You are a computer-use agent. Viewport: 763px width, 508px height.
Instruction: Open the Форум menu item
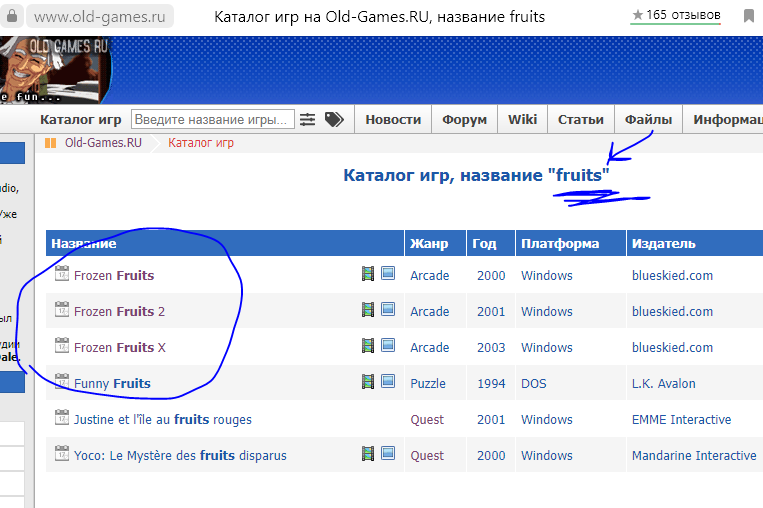click(465, 120)
